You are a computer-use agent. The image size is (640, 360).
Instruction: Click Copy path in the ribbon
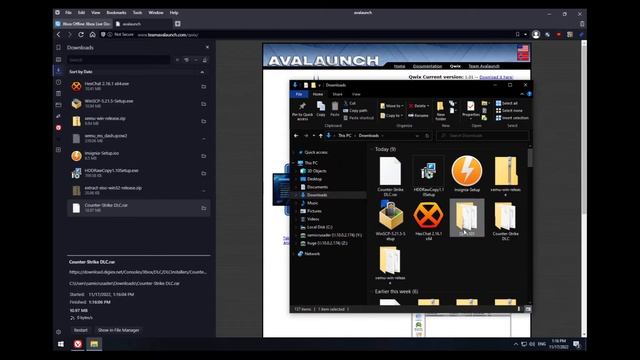click(x=355, y=111)
